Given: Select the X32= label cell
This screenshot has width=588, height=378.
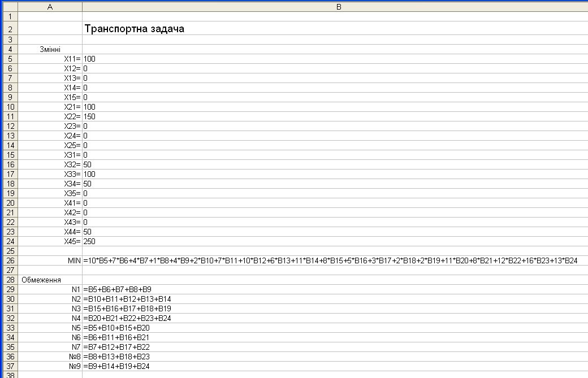Looking at the screenshot, I should pyautogui.click(x=50, y=164).
